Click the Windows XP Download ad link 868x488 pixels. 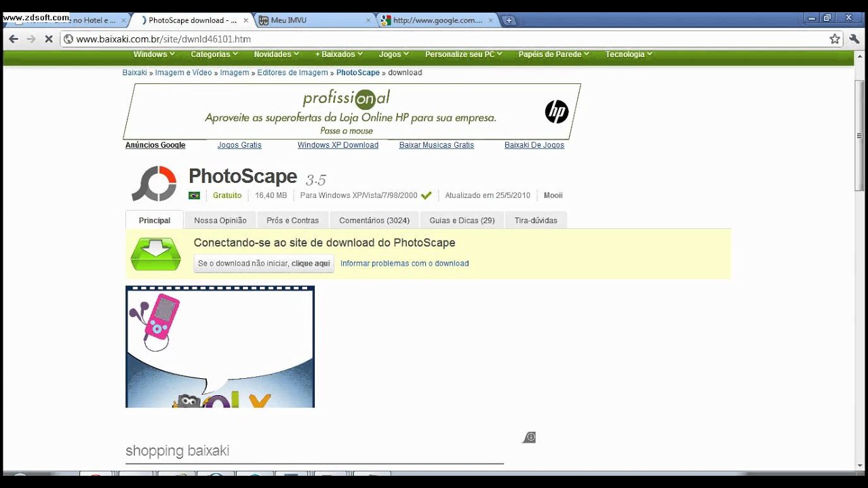click(x=338, y=145)
